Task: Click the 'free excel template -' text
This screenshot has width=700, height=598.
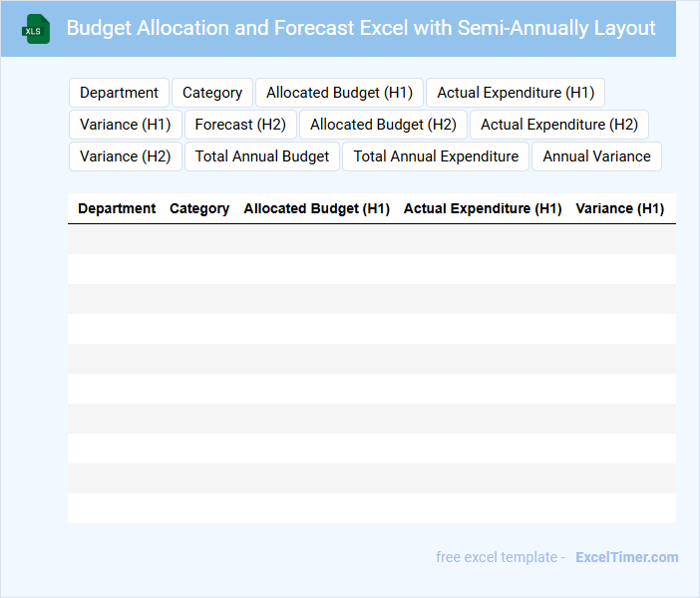Action: click(501, 557)
